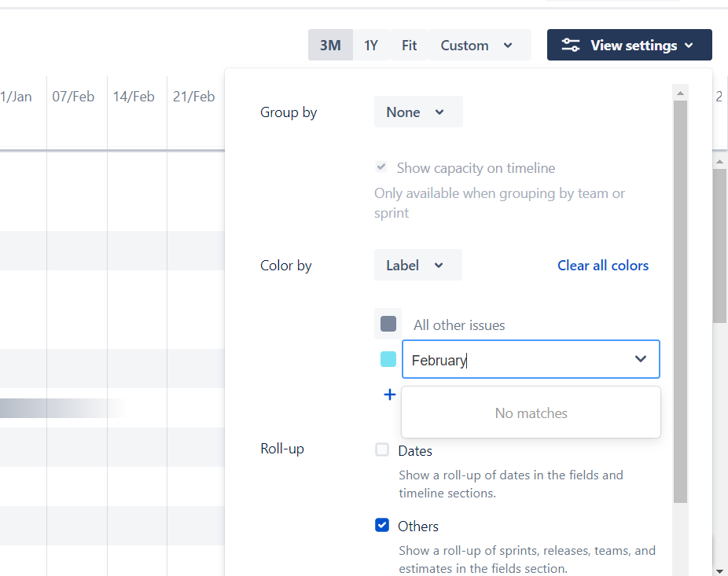Click the No matches suggestion area

pos(531,412)
